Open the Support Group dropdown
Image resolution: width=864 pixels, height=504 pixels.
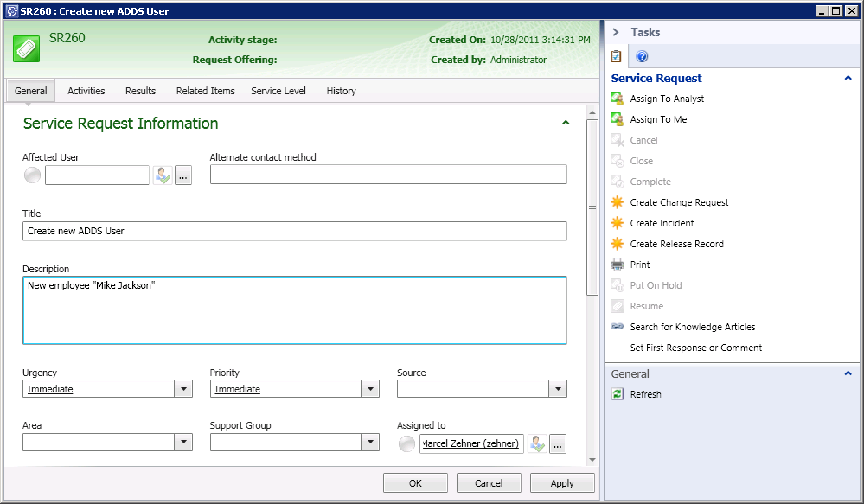(x=370, y=443)
